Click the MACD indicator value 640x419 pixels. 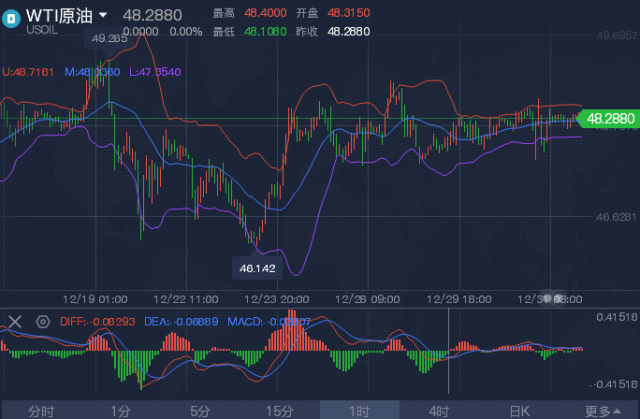click(x=269, y=322)
